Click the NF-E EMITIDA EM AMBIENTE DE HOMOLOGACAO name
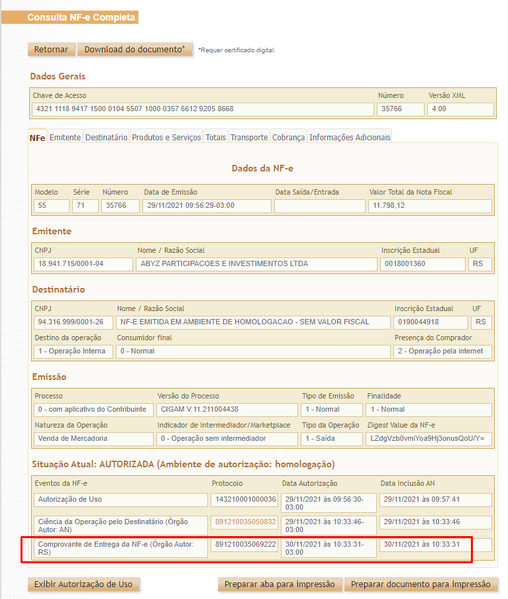The width and height of the screenshot is (508, 599). point(253,322)
